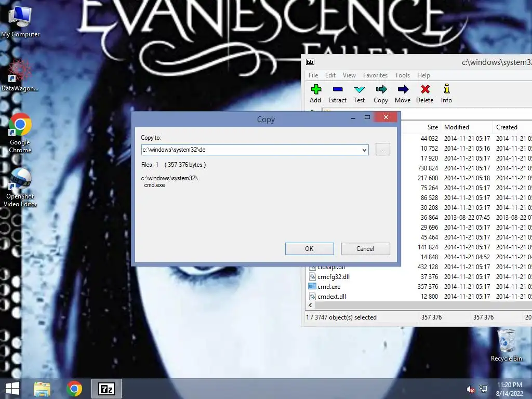This screenshot has width=532, height=399.
Task: Select the cmd.exe file icon in list
Action: [312, 286]
